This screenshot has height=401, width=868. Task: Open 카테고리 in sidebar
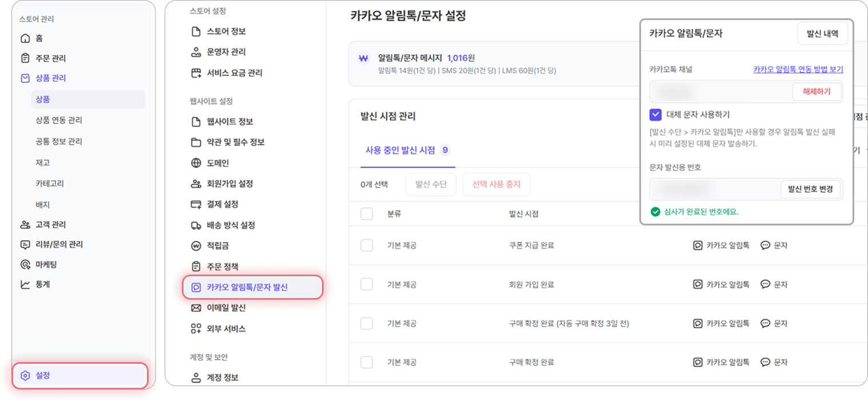50,184
